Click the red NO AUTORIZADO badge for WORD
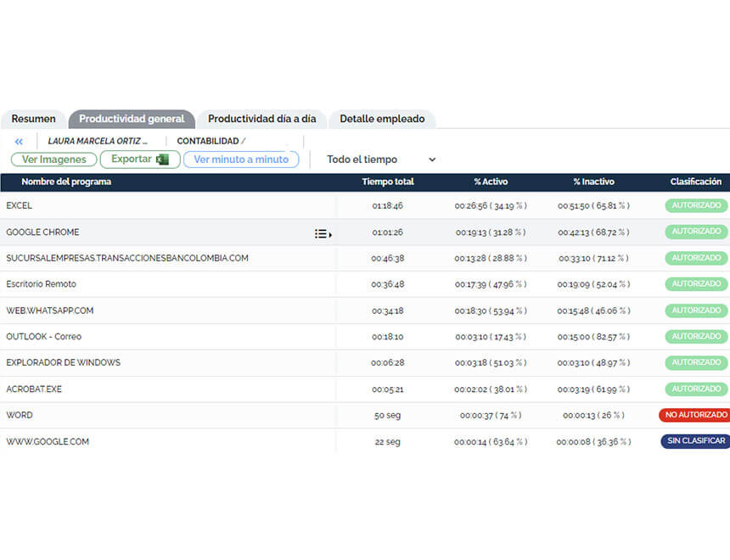Viewport: 730px width, 560px height. [695, 415]
